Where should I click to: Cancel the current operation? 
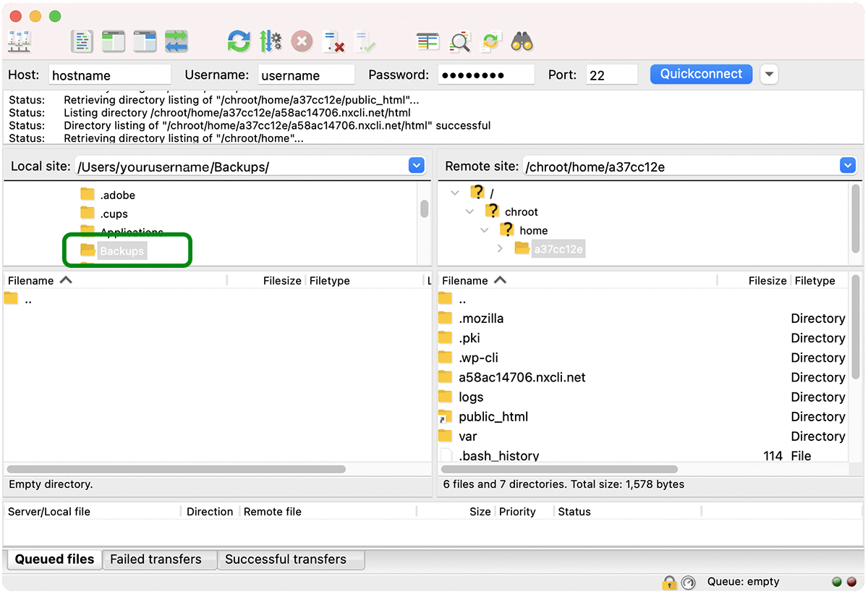(x=302, y=41)
